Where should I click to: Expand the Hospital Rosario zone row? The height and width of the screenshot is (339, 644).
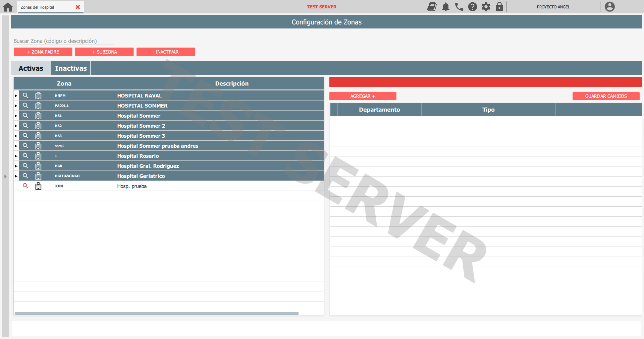16,156
